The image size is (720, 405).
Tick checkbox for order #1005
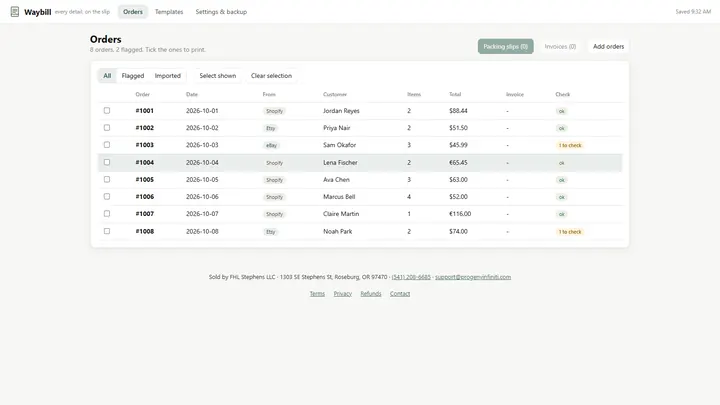pyautogui.click(x=107, y=180)
